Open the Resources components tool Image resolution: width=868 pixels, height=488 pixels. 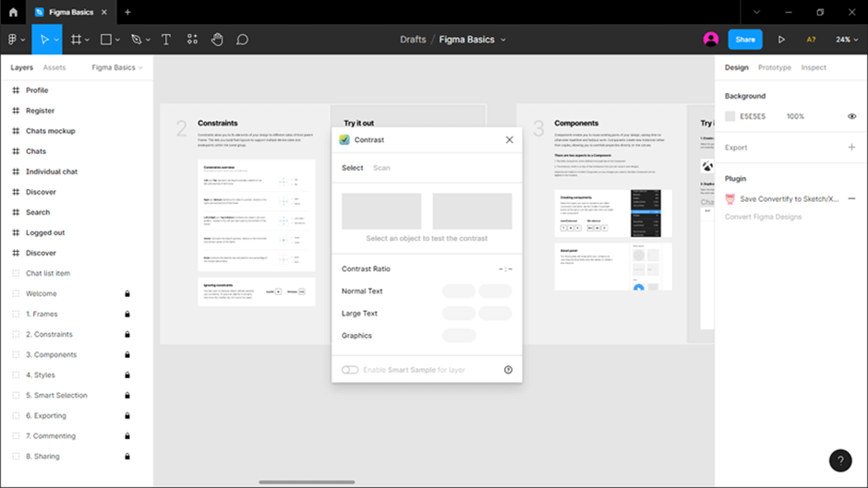192,40
